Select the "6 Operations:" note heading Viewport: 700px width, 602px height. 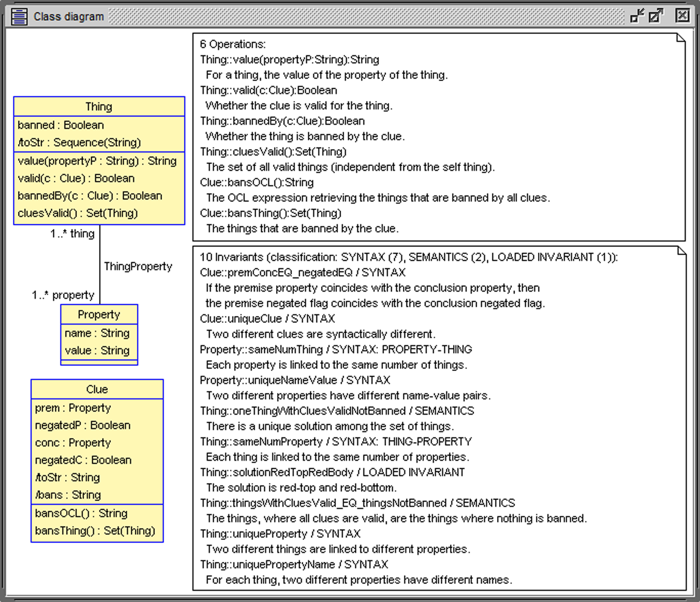point(232,44)
